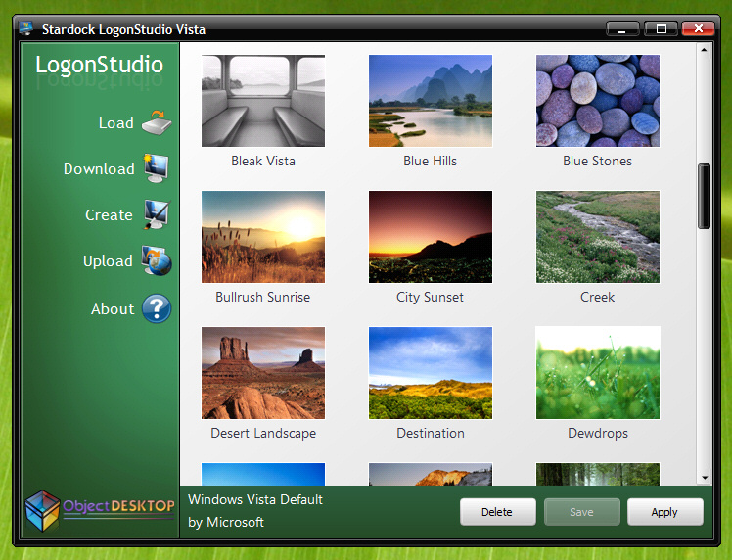The image size is (732, 560).
Task: Click the Object Desktop cube logo
Action: 42,510
